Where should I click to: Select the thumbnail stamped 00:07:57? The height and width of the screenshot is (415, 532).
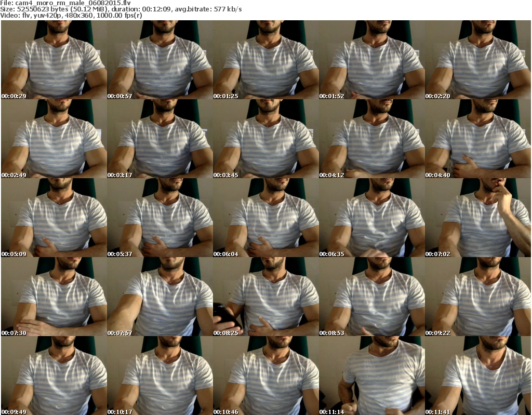point(160,297)
